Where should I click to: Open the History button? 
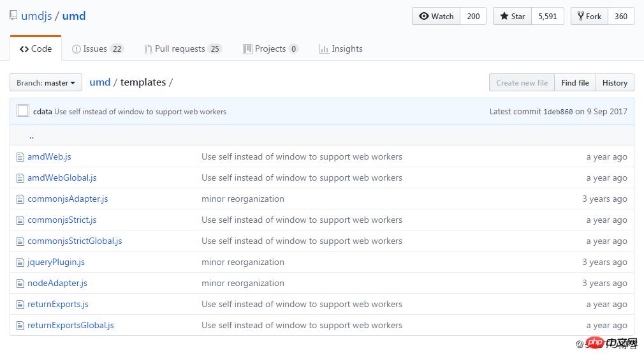pyautogui.click(x=615, y=83)
